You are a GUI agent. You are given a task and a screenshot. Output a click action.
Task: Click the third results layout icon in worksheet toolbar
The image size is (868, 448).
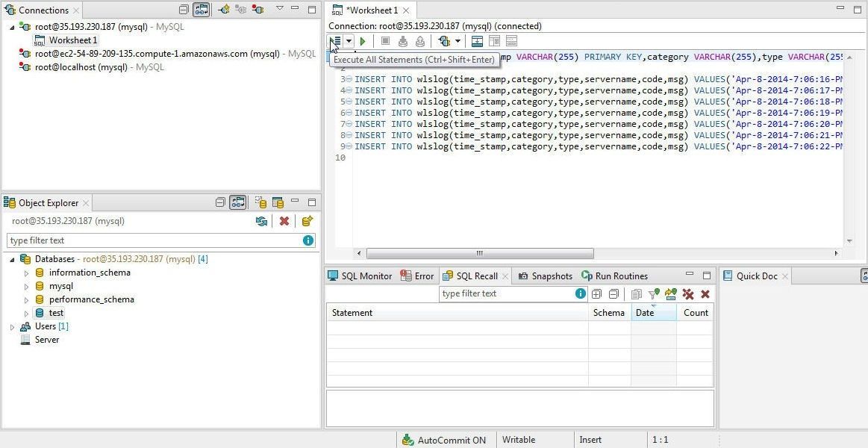click(x=511, y=41)
